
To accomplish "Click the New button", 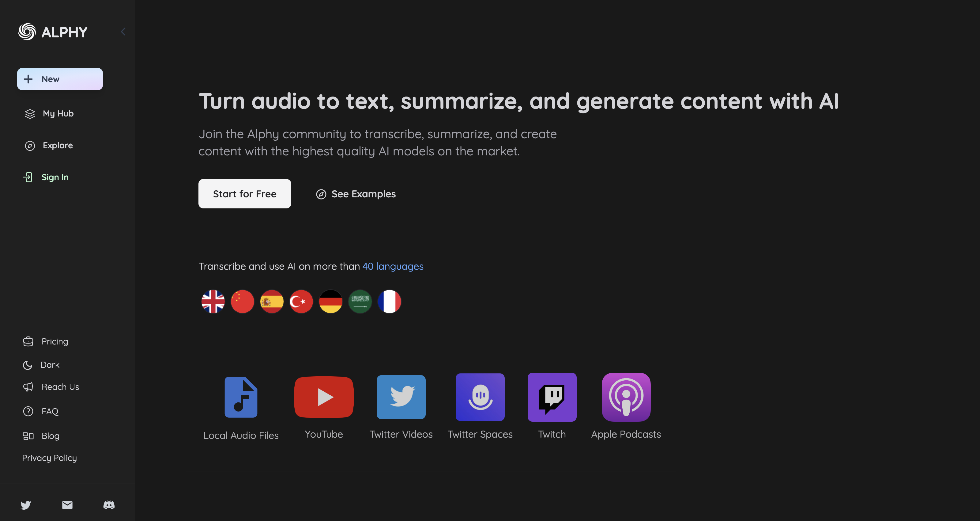I will pyautogui.click(x=60, y=79).
